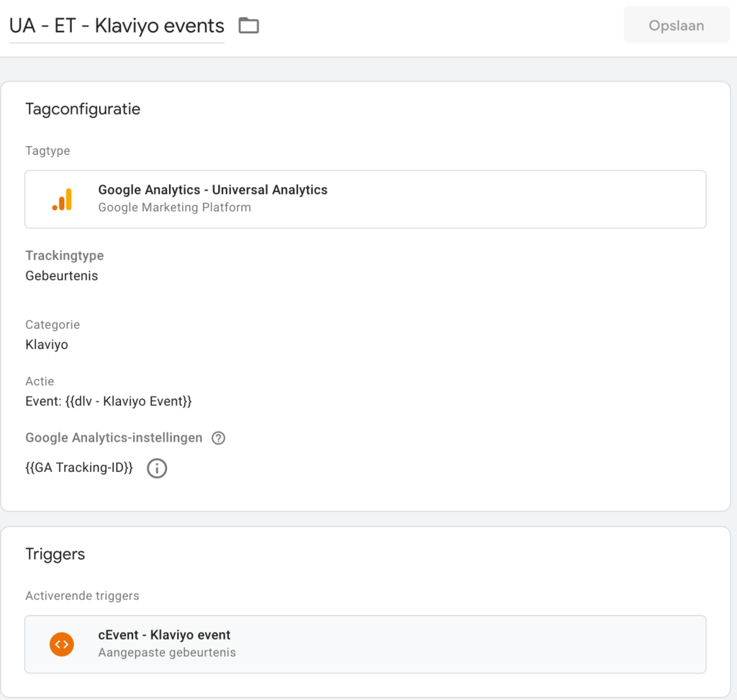Open the cEvent - Klaviyo event trigger

click(x=164, y=635)
